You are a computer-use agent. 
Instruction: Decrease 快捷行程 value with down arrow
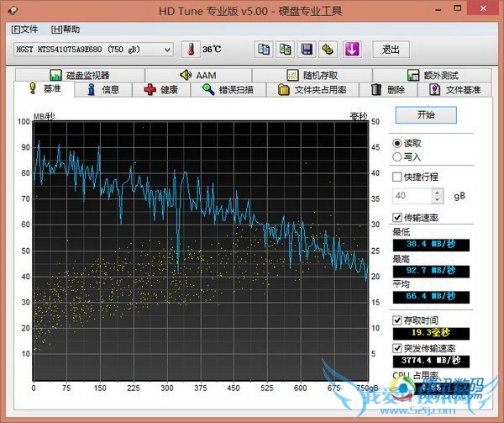tap(437, 199)
